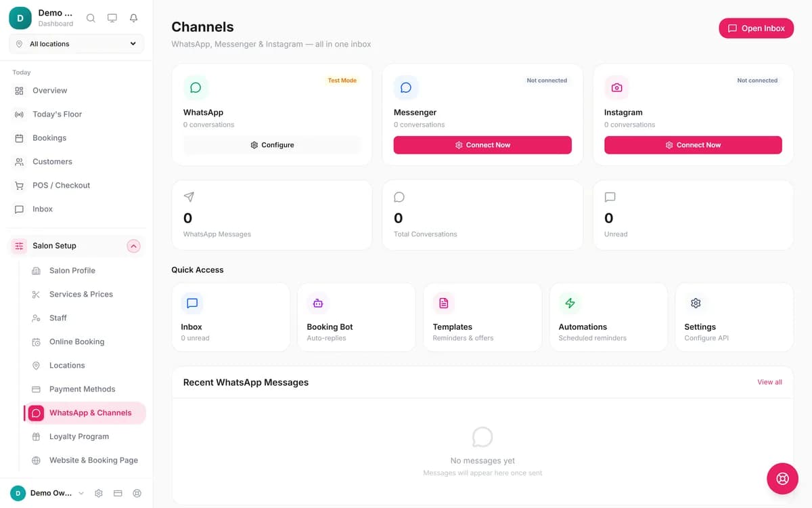
Task: Open the Configure API Settings quick access card
Action: pyautogui.click(x=734, y=318)
